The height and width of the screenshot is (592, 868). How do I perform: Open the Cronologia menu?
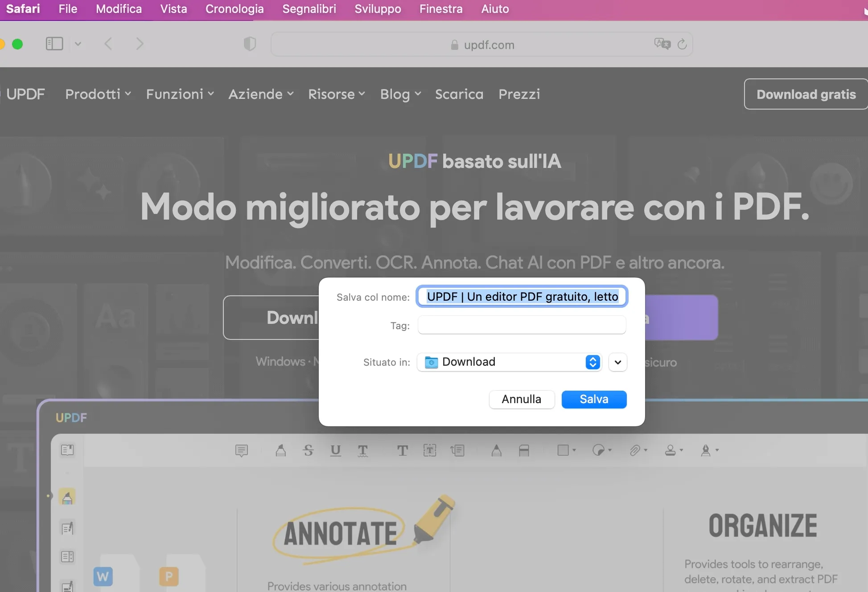coord(234,9)
